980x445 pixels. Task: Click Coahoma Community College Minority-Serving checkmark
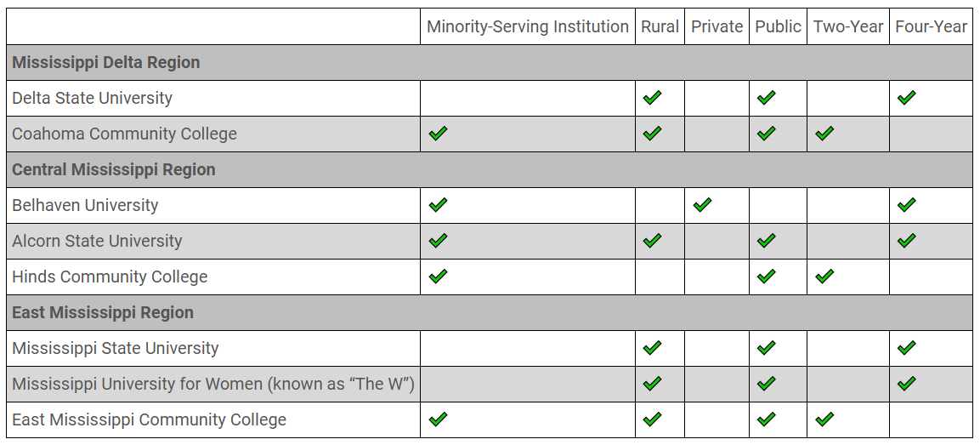point(438,134)
